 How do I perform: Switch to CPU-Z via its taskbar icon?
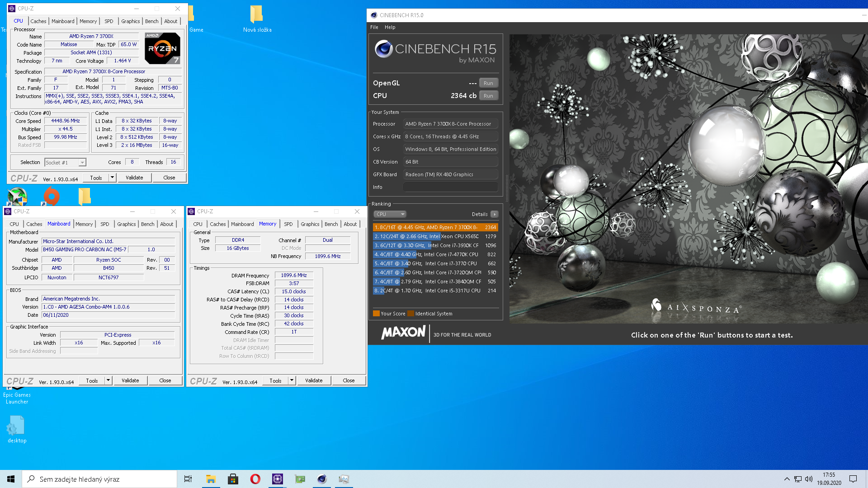pos(277,479)
